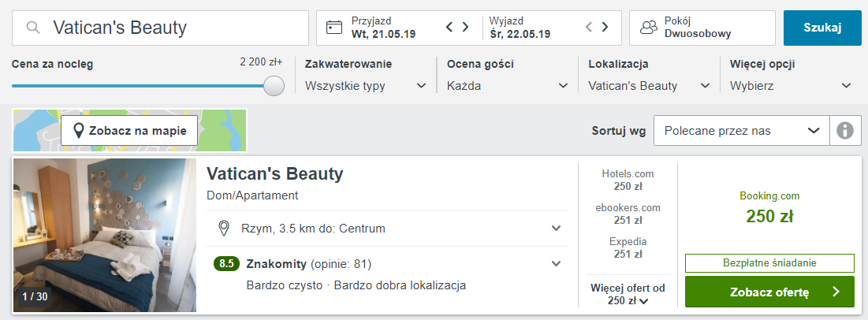Click the guests icon next to Pokój
This screenshot has height=320, width=868.
click(648, 28)
